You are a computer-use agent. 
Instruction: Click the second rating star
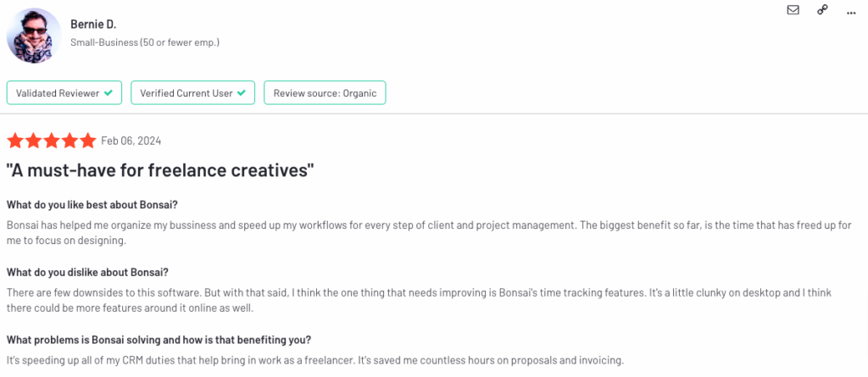point(33,141)
